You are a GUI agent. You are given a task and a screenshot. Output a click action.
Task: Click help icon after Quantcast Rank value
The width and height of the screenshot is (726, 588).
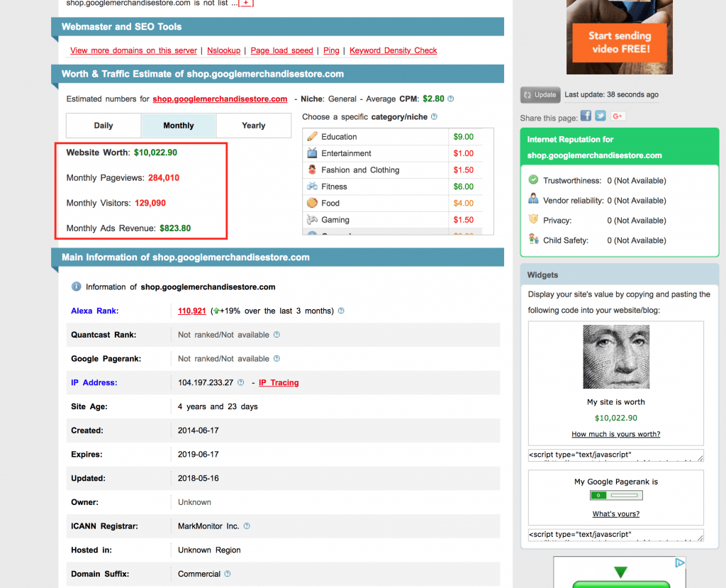click(x=277, y=335)
